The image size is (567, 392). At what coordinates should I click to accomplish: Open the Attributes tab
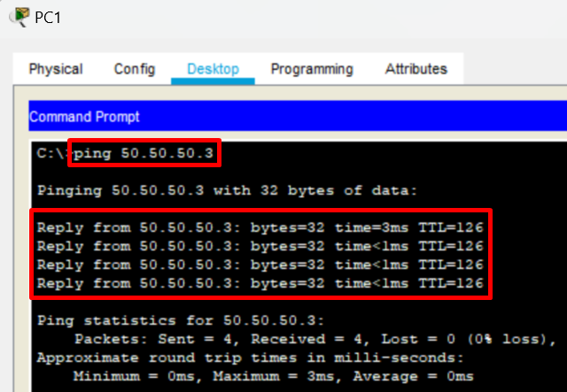[x=416, y=69]
